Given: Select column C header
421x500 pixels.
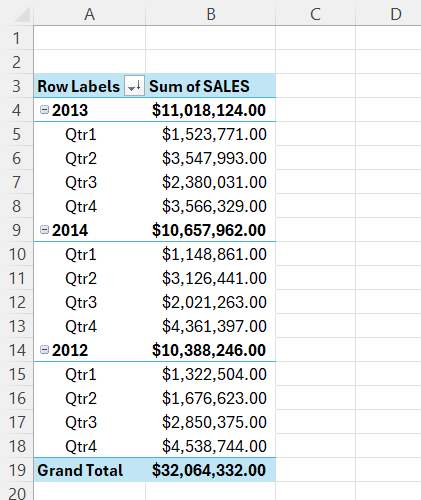Looking at the screenshot, I should [315, 14].
